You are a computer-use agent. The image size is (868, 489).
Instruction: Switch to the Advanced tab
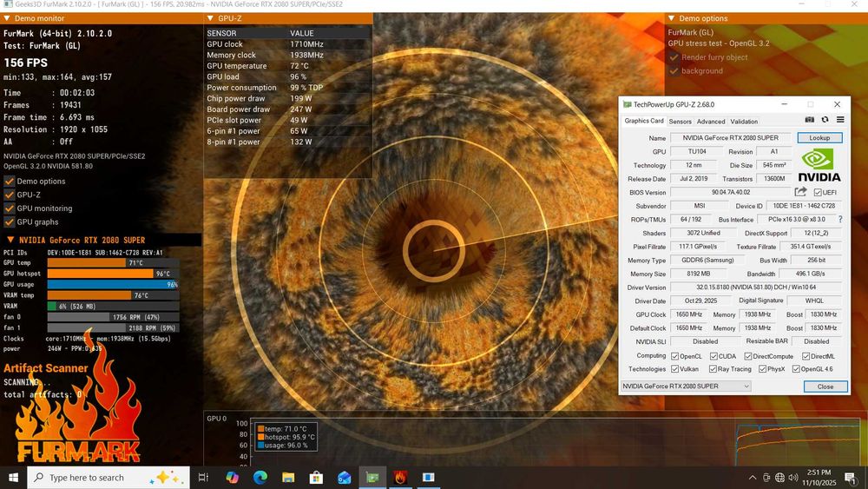tap(711, 122)
